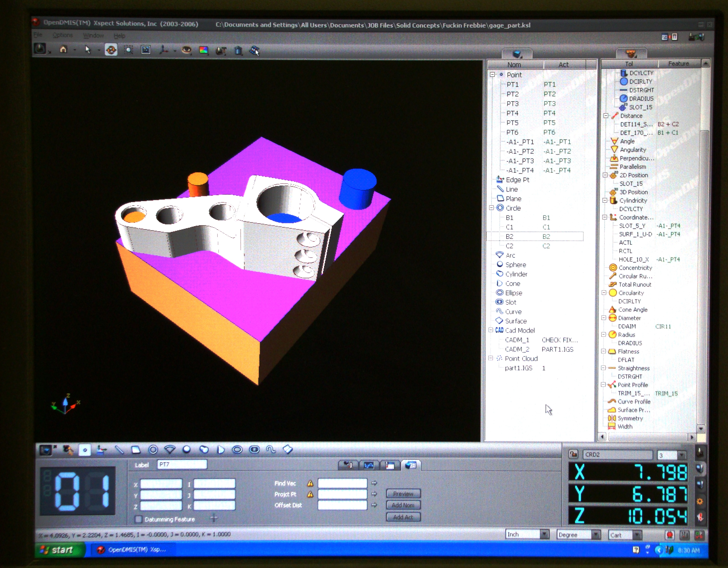Open the Options menu
This screenshot has height=568, width=728.
62,35
